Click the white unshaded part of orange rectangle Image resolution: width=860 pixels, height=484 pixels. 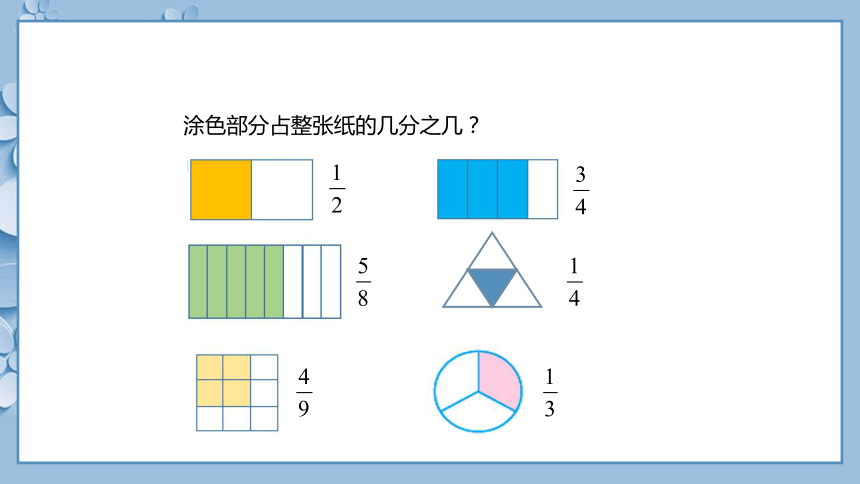(282, 190)
